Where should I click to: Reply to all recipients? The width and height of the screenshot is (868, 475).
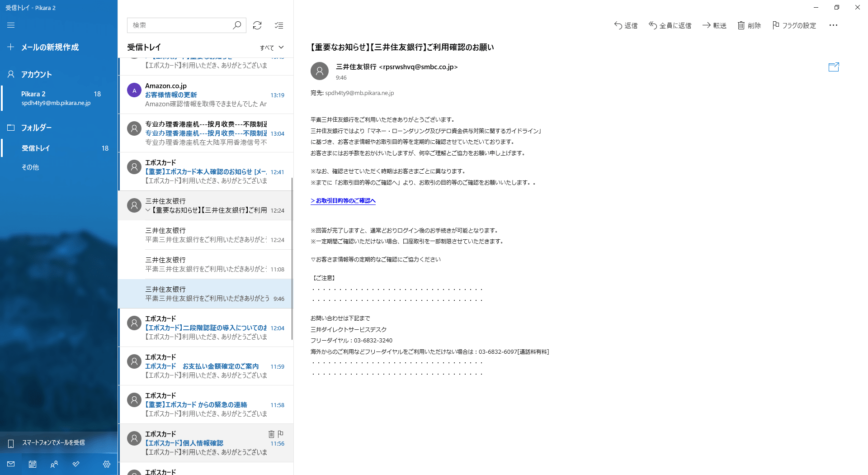(x=670, y=25)
